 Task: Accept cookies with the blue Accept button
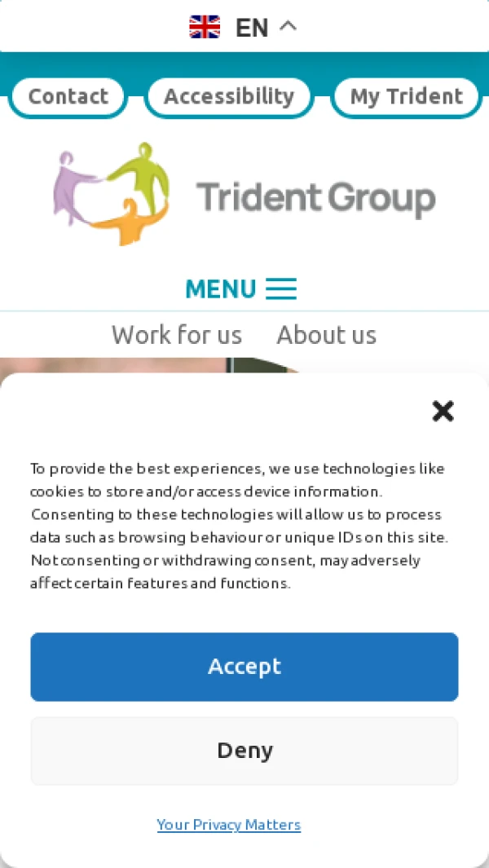click(x=244, y=667)
